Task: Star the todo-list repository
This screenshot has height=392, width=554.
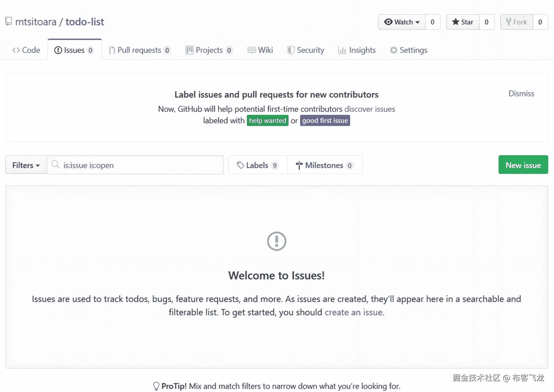Action: [462, 22]
